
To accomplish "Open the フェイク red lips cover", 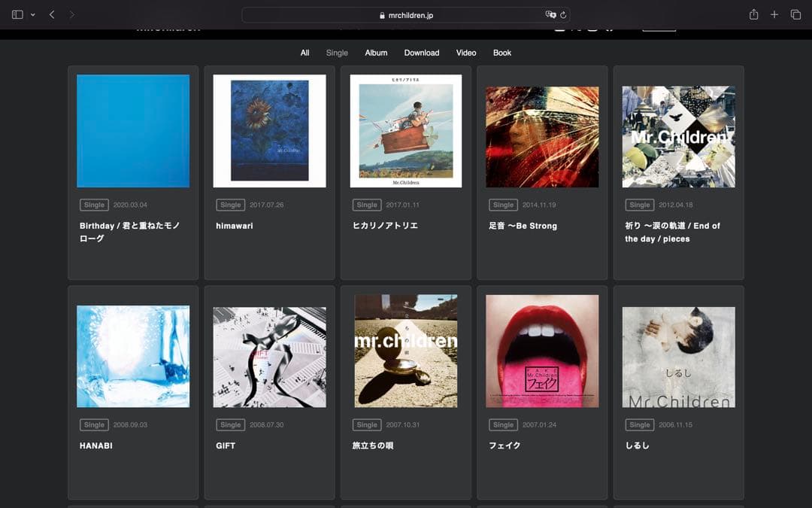I will click(x=542, y=351).
